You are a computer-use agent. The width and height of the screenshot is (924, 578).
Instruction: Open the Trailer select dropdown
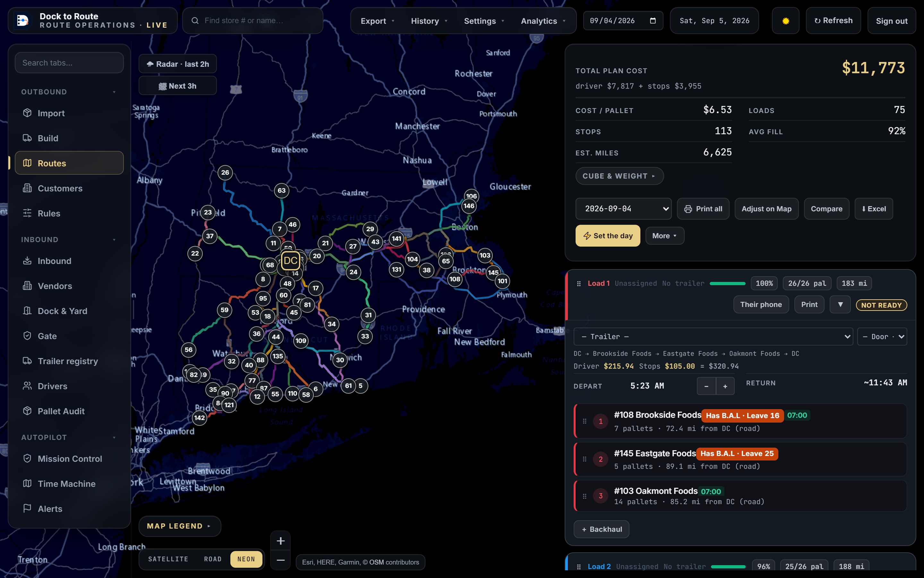(713, 337)
